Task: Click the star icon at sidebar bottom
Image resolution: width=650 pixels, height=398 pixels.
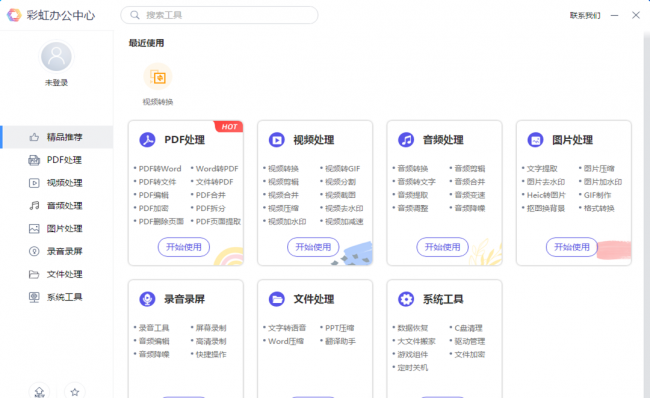Action: pos(75,392)
